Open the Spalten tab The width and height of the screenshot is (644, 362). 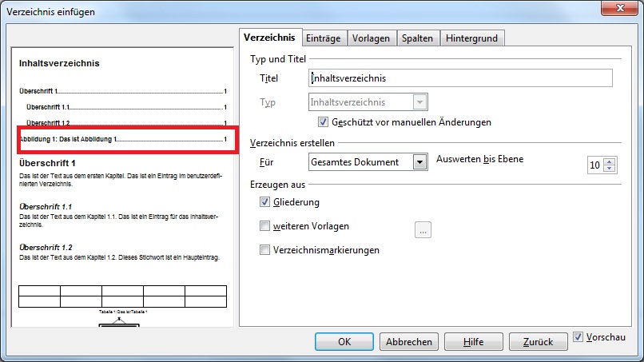pyautogui.click(x=417, y=38)
